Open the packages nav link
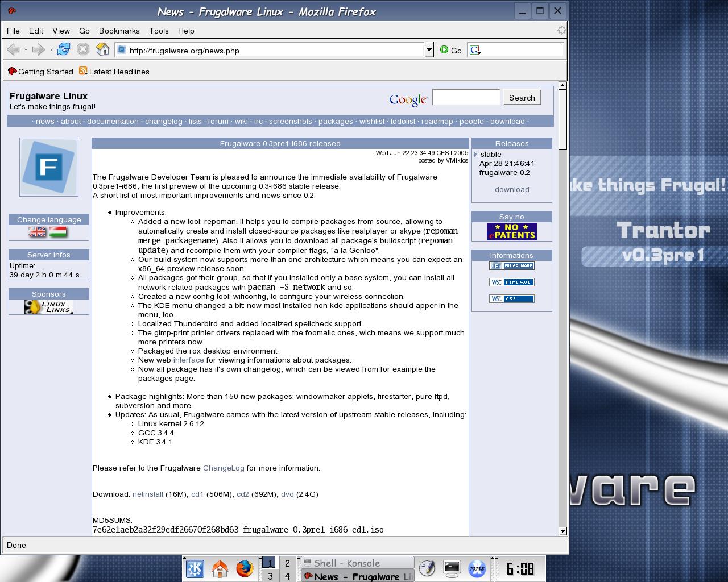728x582 pixels. click(336, 121)
